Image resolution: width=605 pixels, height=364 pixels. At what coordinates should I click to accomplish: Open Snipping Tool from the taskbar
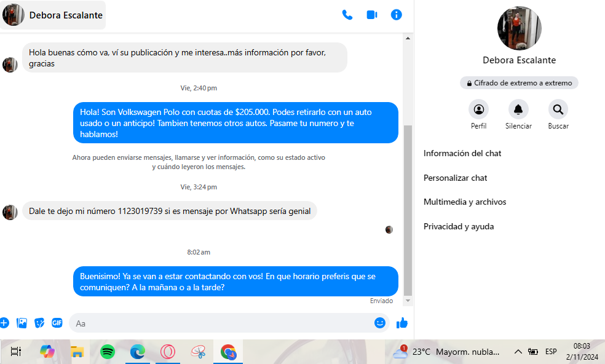(198, 352)
